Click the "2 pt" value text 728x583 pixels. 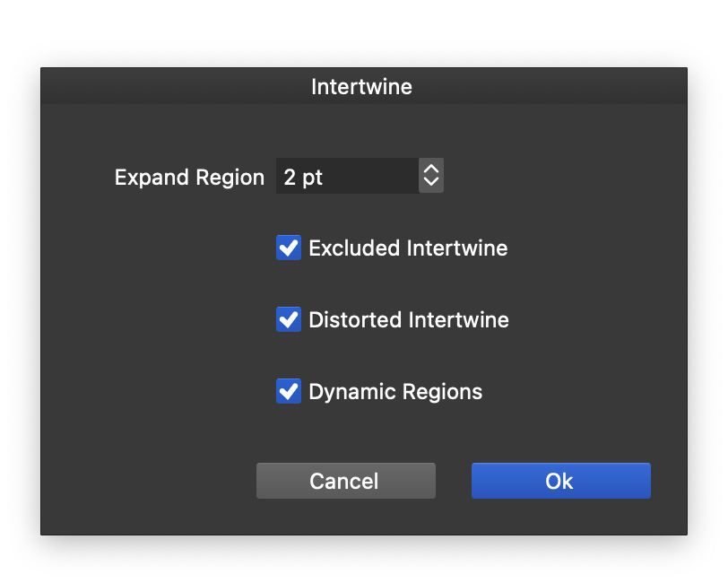click(303, 178)
